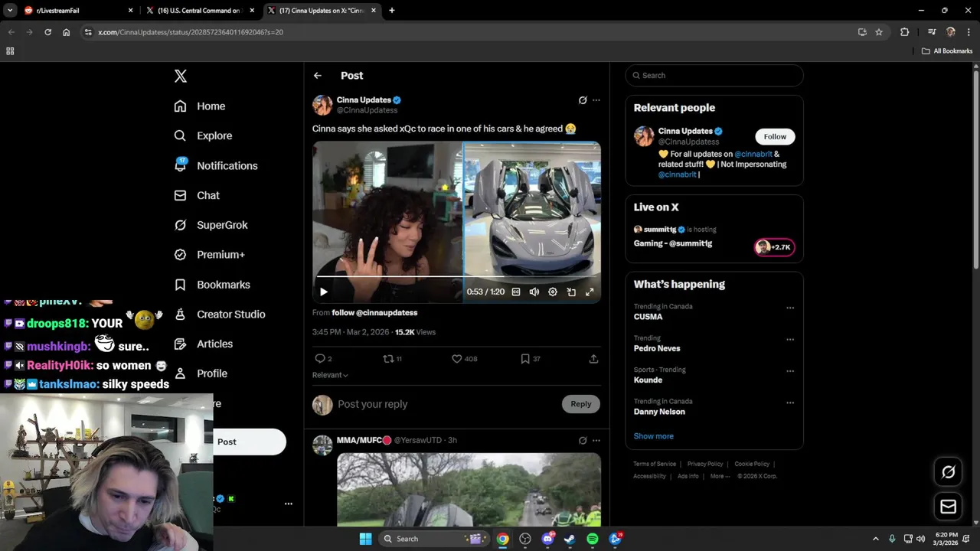The height and width of the screenshot is (551, 980).
Task: Follow Cinna Updates in Relevant people
Action: (775, 136)
